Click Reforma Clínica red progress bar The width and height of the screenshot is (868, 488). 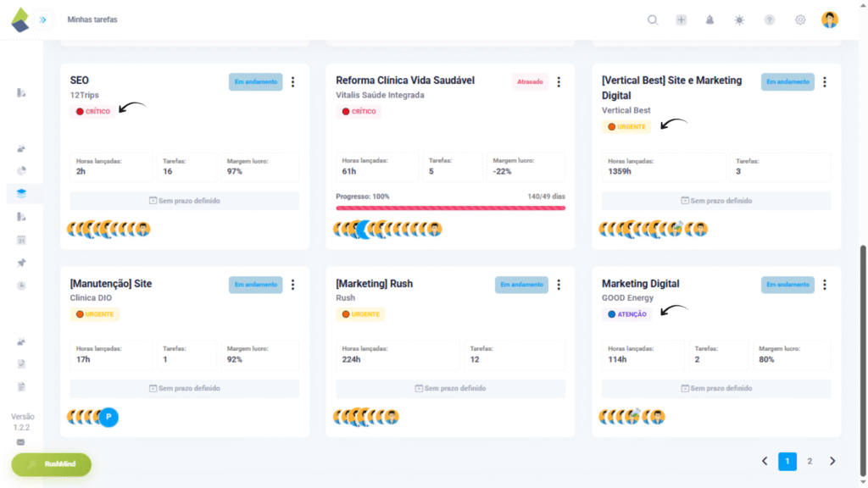tap(450, 208)
